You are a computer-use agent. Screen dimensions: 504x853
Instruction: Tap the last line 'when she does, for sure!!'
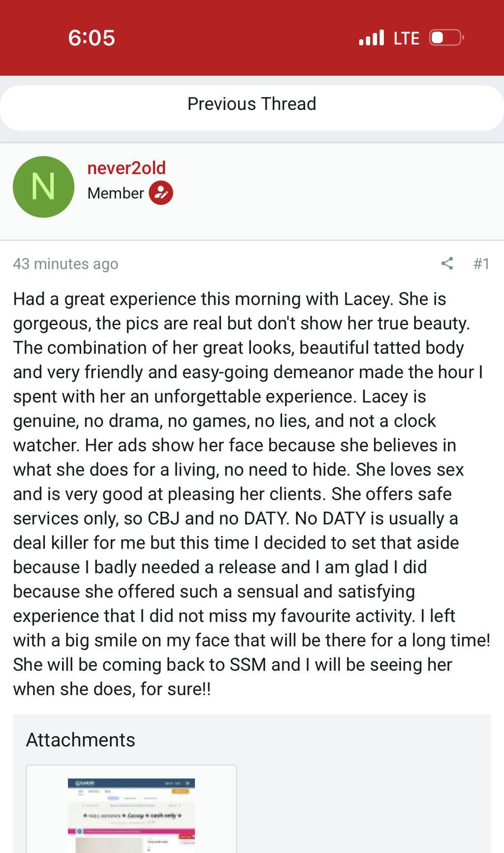click(112, 689)
